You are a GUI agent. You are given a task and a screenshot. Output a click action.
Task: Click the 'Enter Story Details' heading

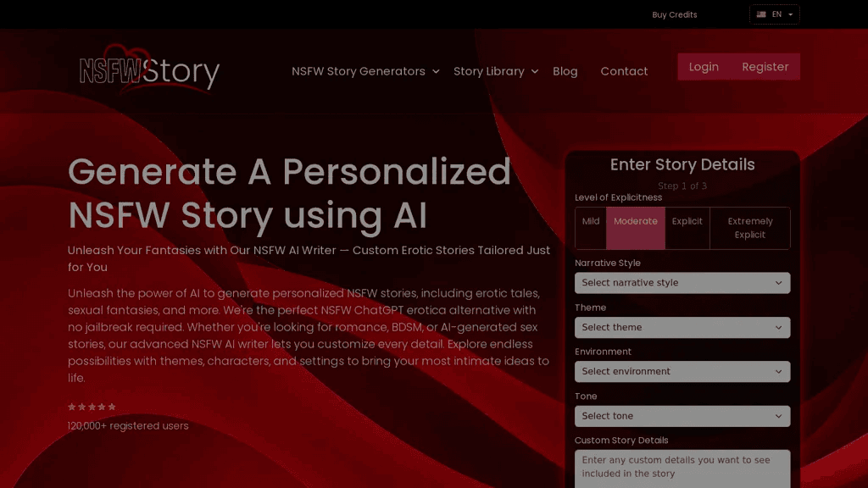pyautogui.click(x=682, y=164)
